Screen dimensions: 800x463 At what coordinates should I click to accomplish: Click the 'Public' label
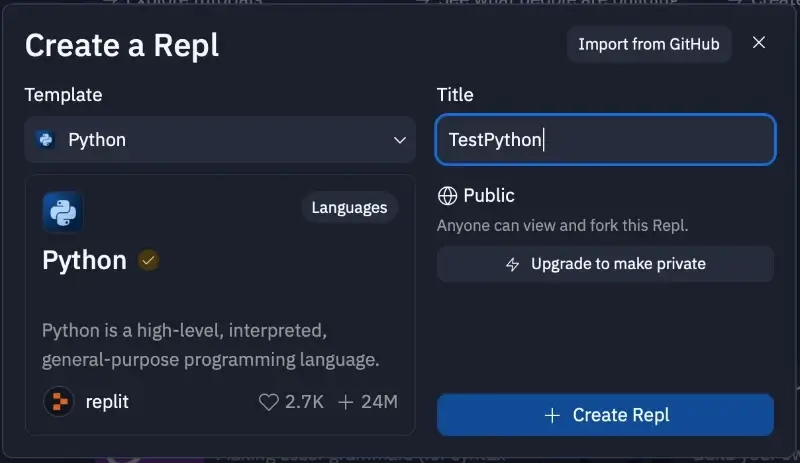click(x=489, y=196)
